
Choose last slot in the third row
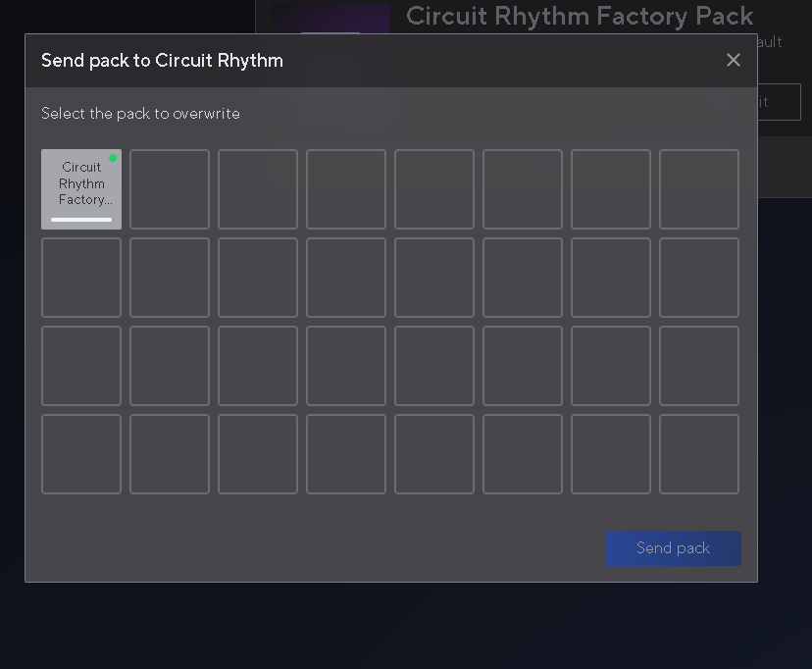pyautogui.click(x=699, y=366)
